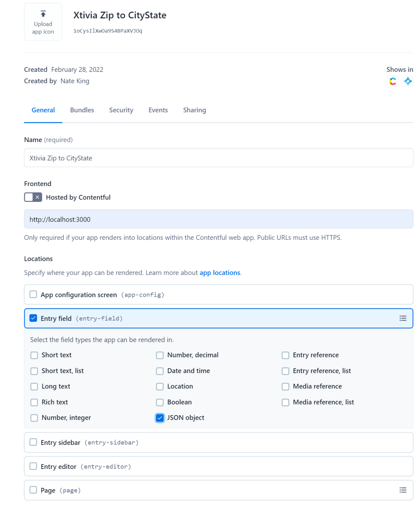This screenshot has height=505, width=420.
Task: Click the Name input field
Action: click(x=219, y=158)
